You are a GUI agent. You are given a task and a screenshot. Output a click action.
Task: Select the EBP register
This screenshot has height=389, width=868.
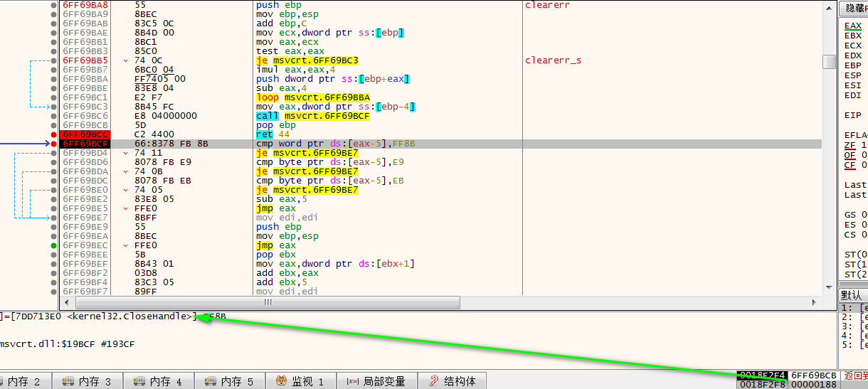(x=852, y=65)
